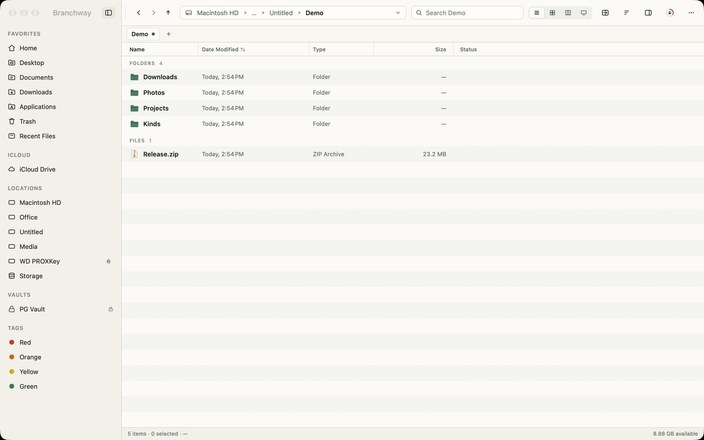Toggle the inspector panel icon

pos(648,13)
